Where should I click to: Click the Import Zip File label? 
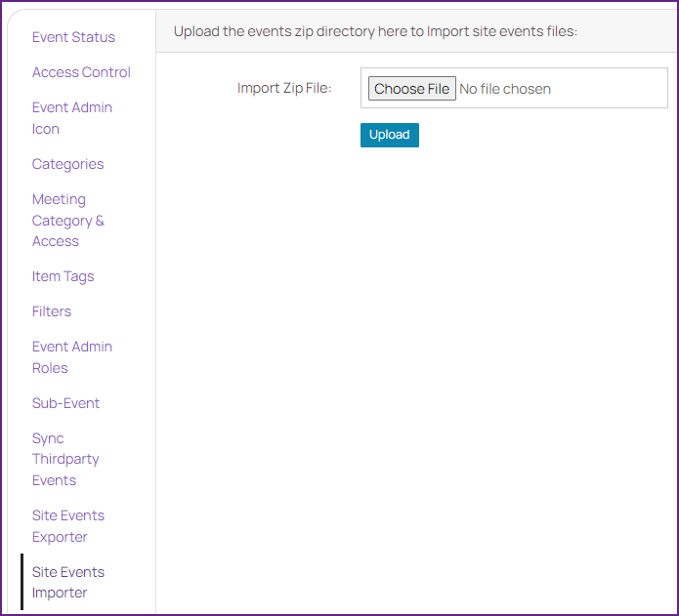coord(284,88)
